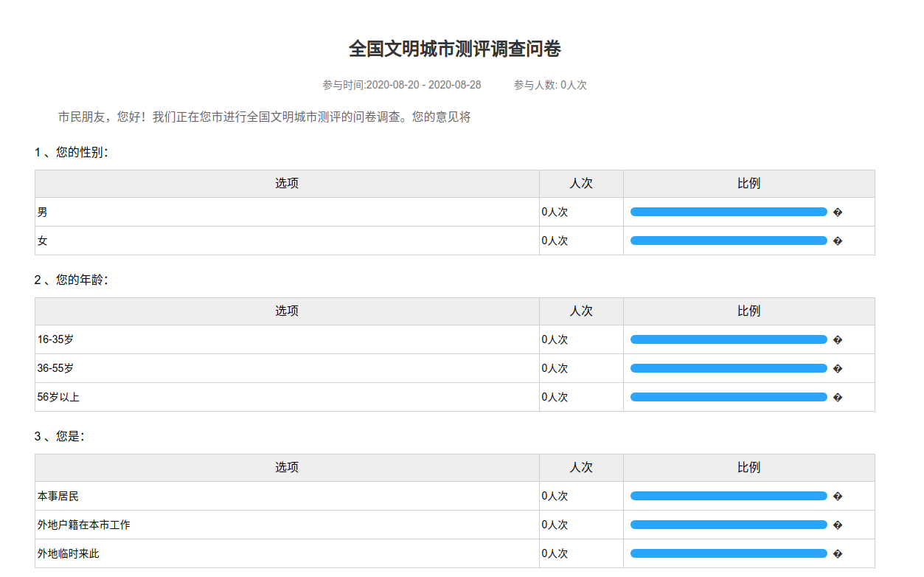This screenshot has height=577, width=924.
Task: Click the 16-35岁 option row
Action: point(55,339)
